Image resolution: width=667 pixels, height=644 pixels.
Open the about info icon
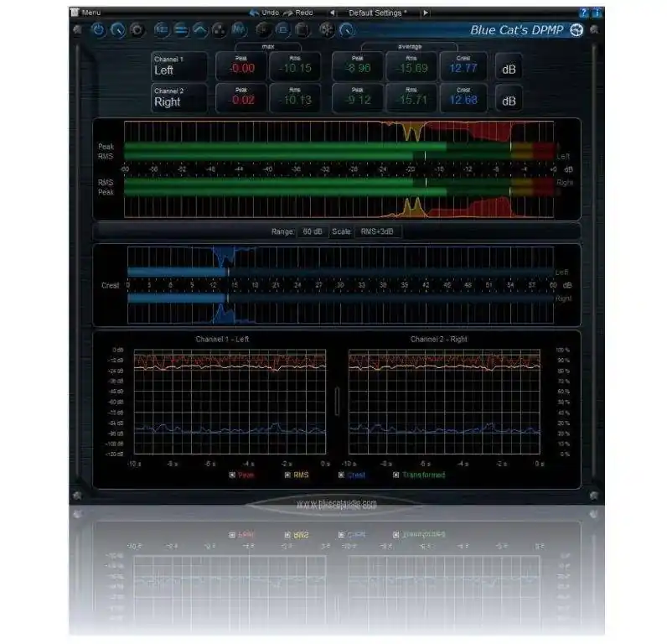[596, 13]
